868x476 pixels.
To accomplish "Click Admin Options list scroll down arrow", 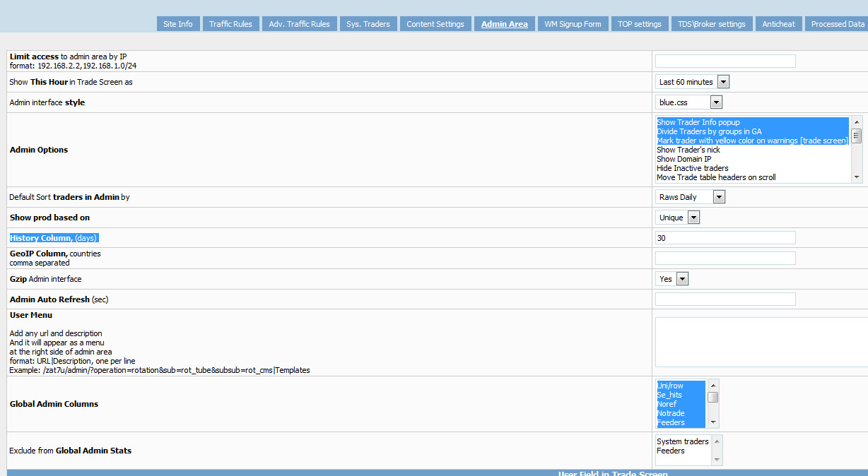I will point(857,177).
